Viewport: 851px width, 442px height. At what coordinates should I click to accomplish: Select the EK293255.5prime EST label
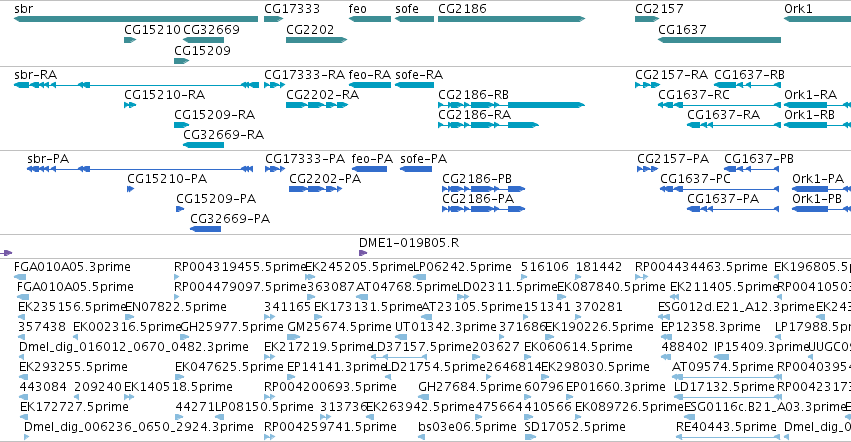pyautogui.click(x=73, y=367)
